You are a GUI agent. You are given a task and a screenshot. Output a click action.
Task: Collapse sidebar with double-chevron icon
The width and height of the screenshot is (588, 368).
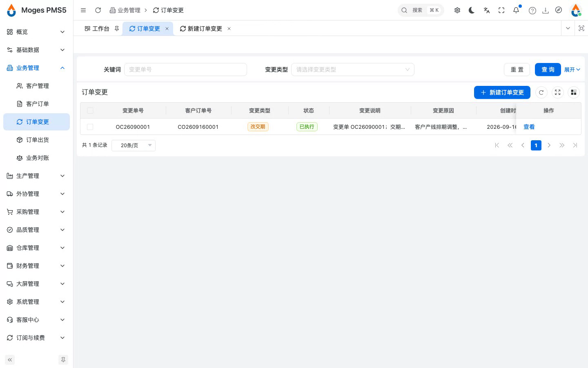coord(10,360)
